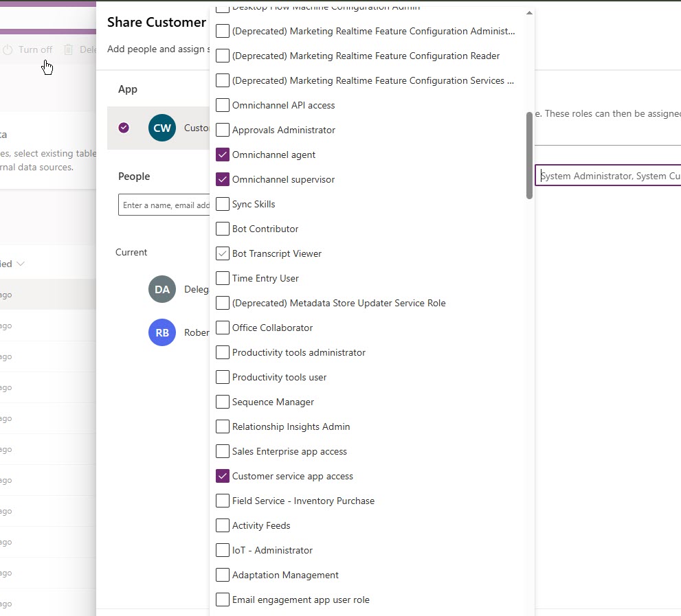The image size is (681, 616).
Task: Uncheck Customer service app access
Action: (x=222, y=476)
